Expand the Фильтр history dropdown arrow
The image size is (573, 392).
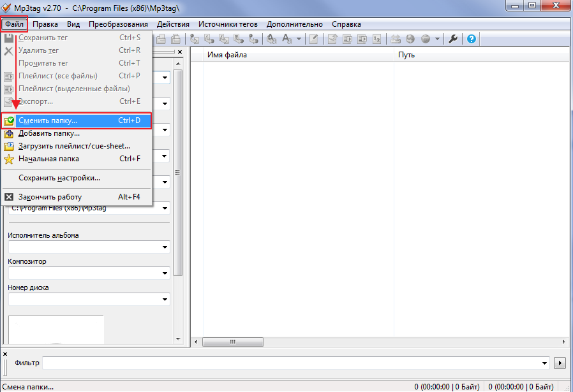[x=544, y=363]
